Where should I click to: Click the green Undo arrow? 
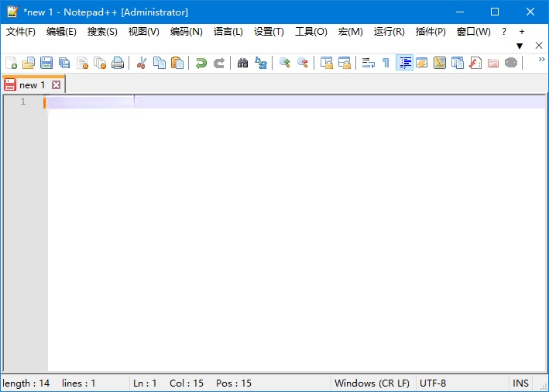[201, 63]
